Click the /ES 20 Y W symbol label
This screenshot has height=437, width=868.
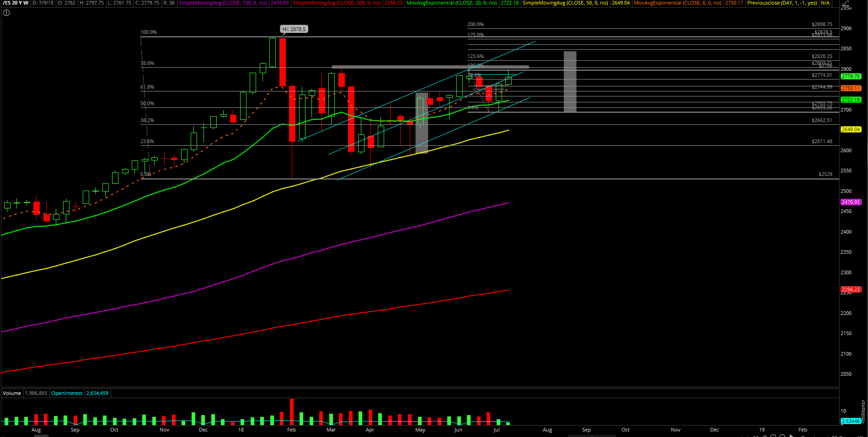click(x=16, y=3)
